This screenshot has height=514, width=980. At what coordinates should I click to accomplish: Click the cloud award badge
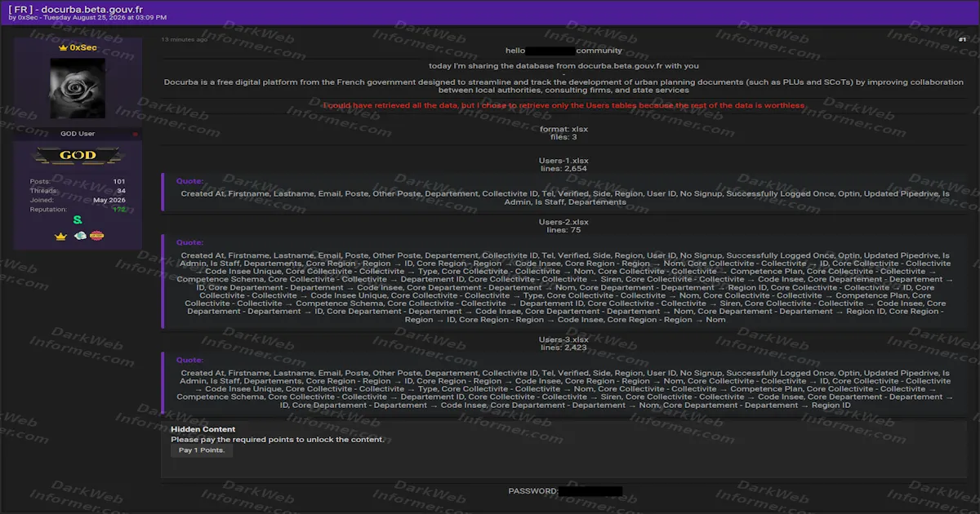click(x=80, y=237)
